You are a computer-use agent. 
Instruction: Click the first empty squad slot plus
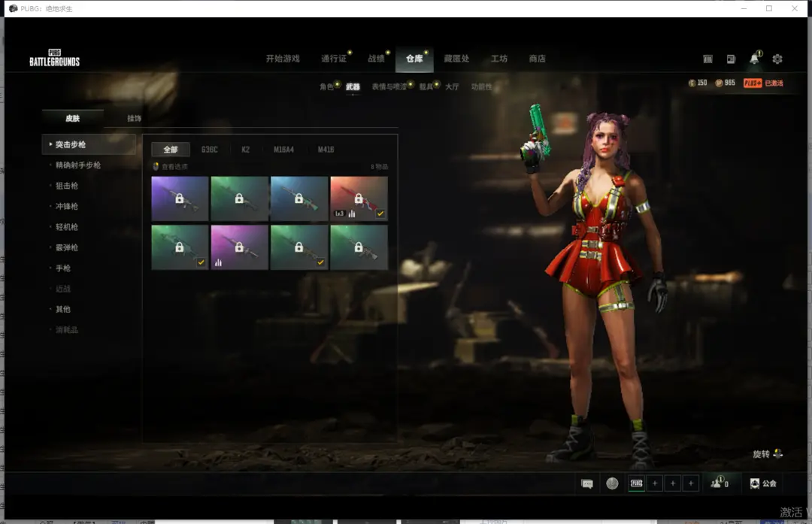click(x=655, y=483)
